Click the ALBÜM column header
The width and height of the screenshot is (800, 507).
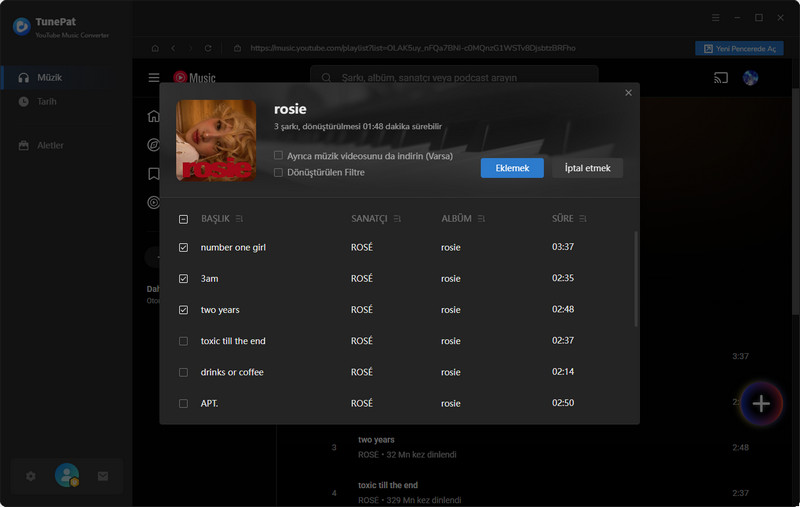pyautogui.click(x=456, y=218)
